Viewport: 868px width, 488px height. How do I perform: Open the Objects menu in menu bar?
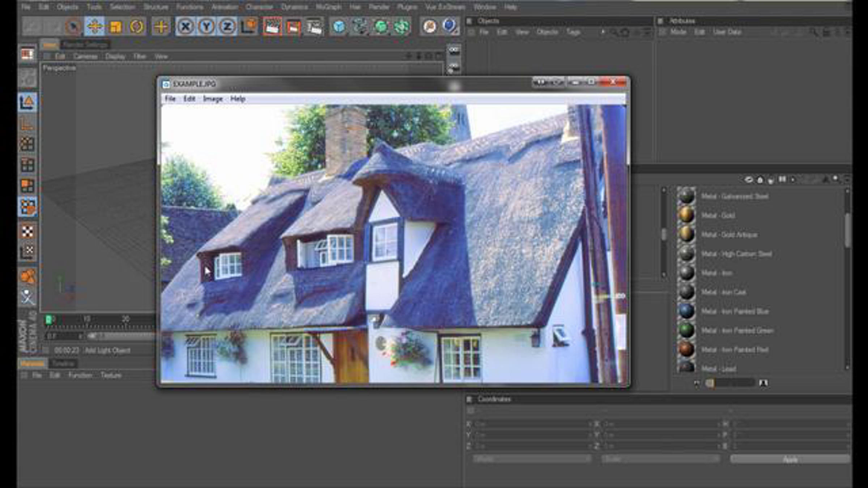(67, 7)
